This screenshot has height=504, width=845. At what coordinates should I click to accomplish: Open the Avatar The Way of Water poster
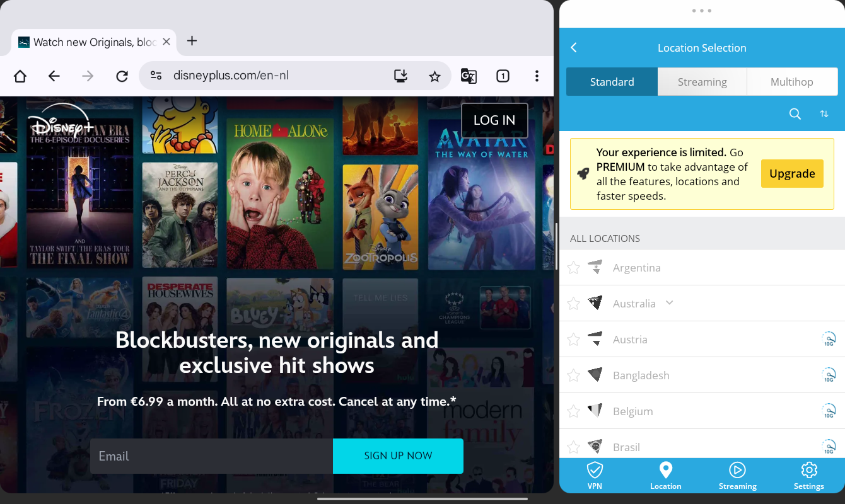481,194
